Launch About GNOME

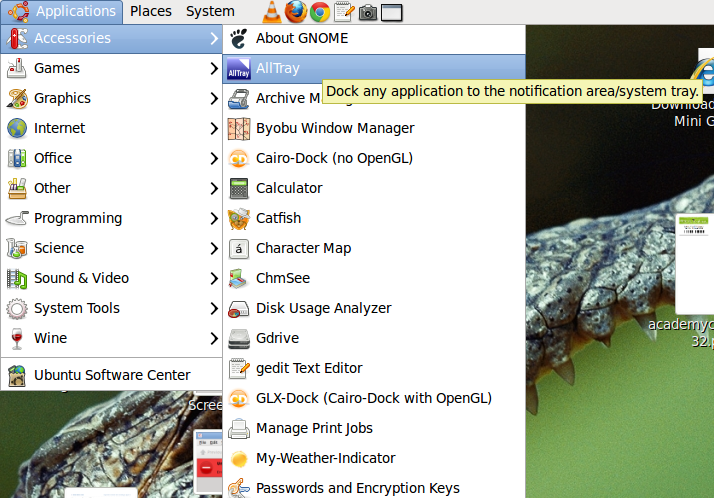point(374,39)
